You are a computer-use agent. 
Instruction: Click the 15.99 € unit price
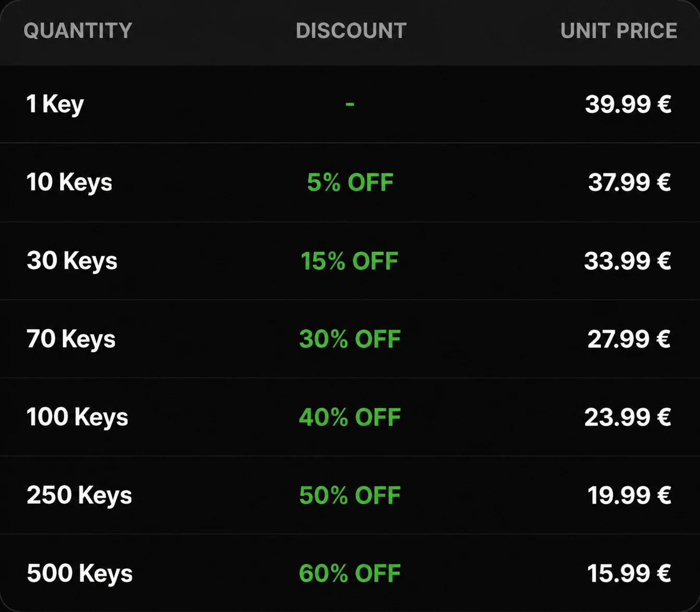pos(629,574)
